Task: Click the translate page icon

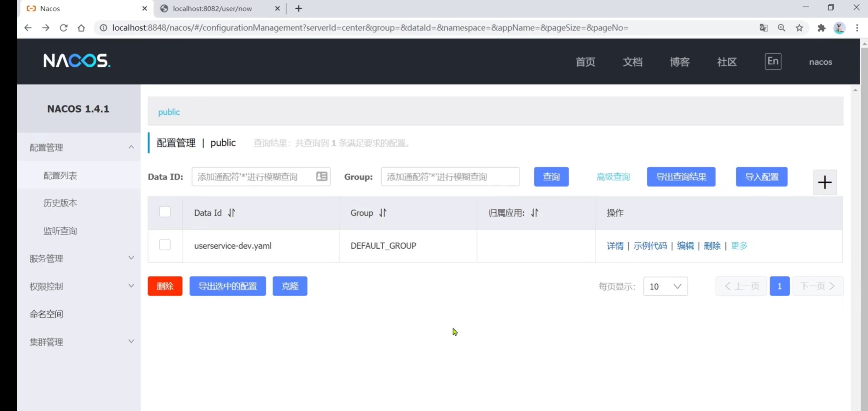Action: click(x=764, y=28)
